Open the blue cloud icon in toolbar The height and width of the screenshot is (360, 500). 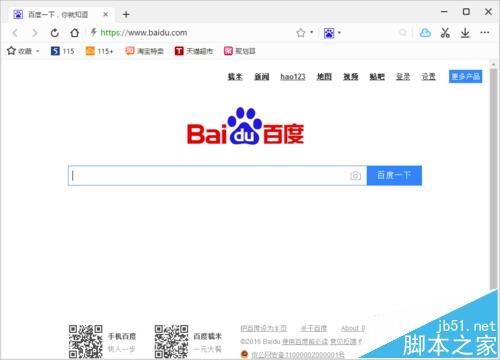[425, 33]
